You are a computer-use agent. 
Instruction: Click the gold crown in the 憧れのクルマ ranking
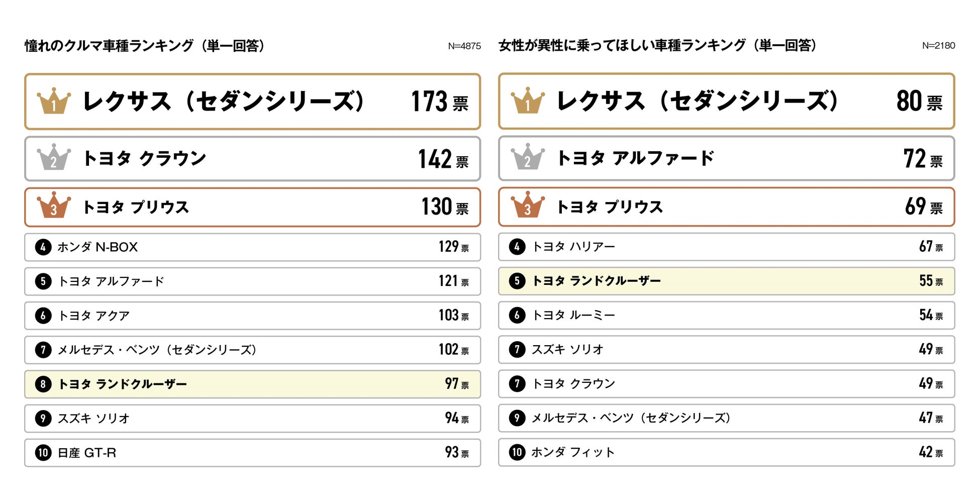pos(54,101)
